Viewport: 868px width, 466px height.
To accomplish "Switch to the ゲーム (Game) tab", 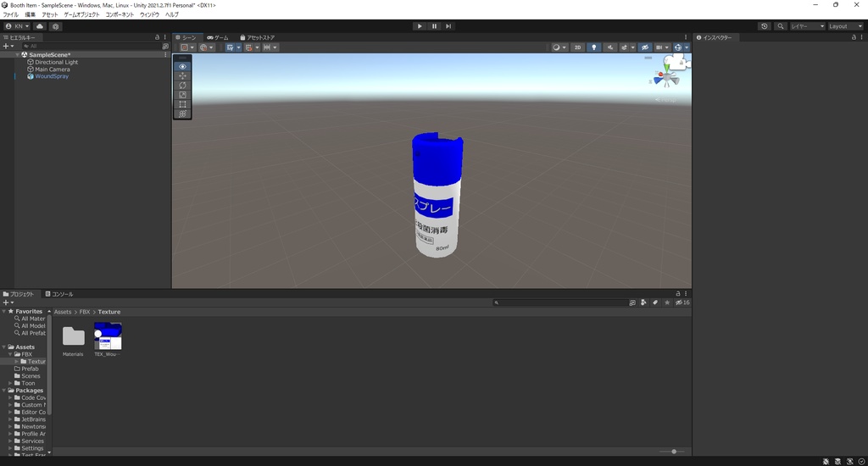I will (x=218, y=37).
